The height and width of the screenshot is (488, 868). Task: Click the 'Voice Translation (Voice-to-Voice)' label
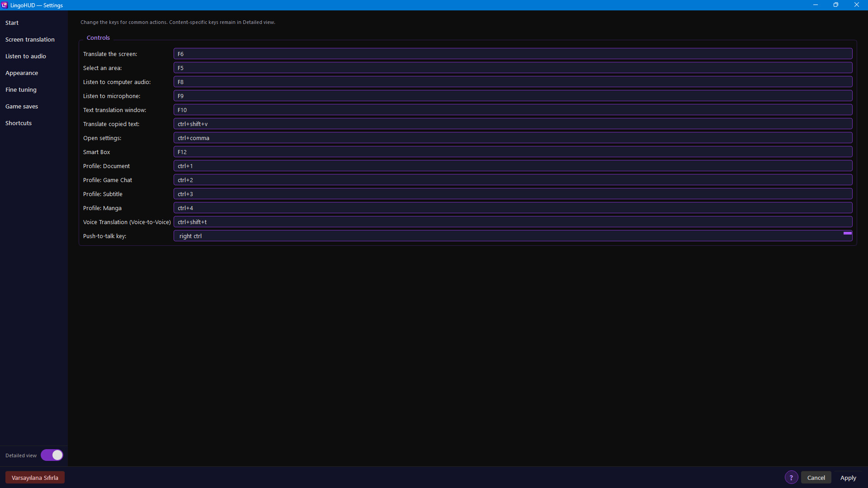(127, 222)
